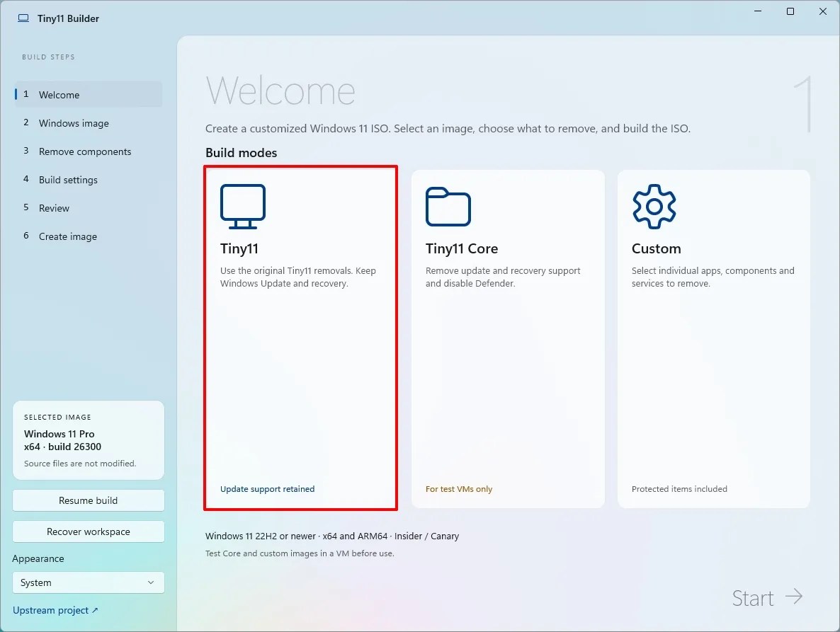Image resolution: width=840 pixels, height=632 pixels.
Task: Open the Appearance System dropdown
Action: click(89, 582)
